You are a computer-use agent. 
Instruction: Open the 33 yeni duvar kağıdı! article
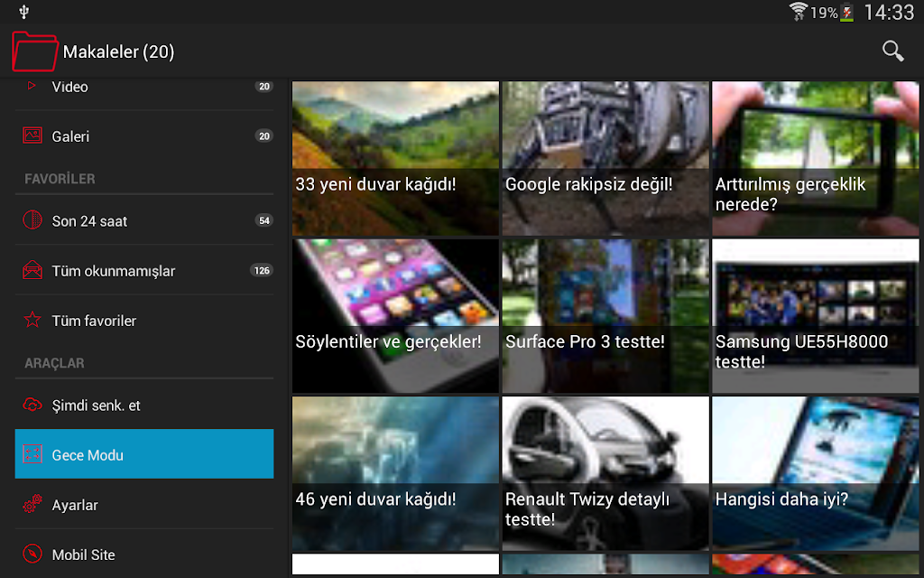[x=395, y=159]
